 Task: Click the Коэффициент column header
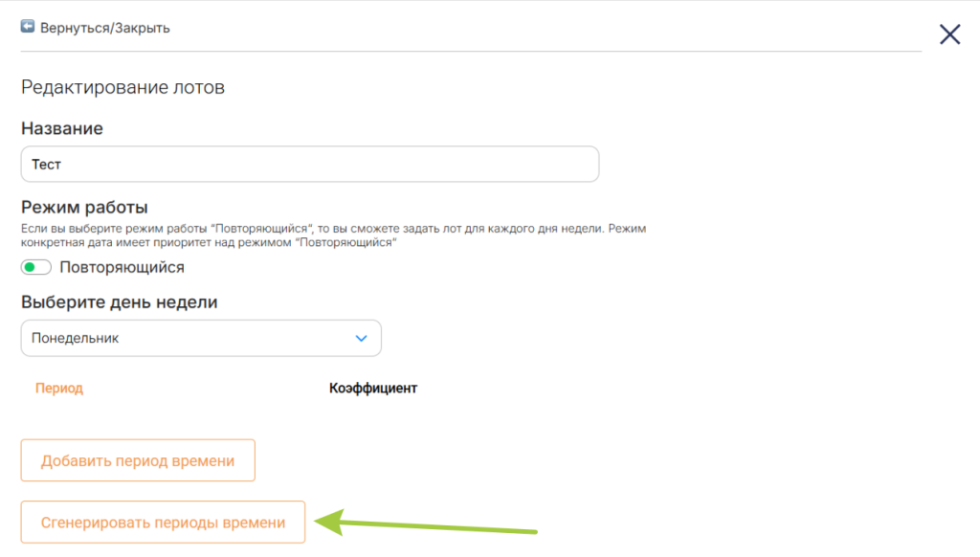pos(373,389)
